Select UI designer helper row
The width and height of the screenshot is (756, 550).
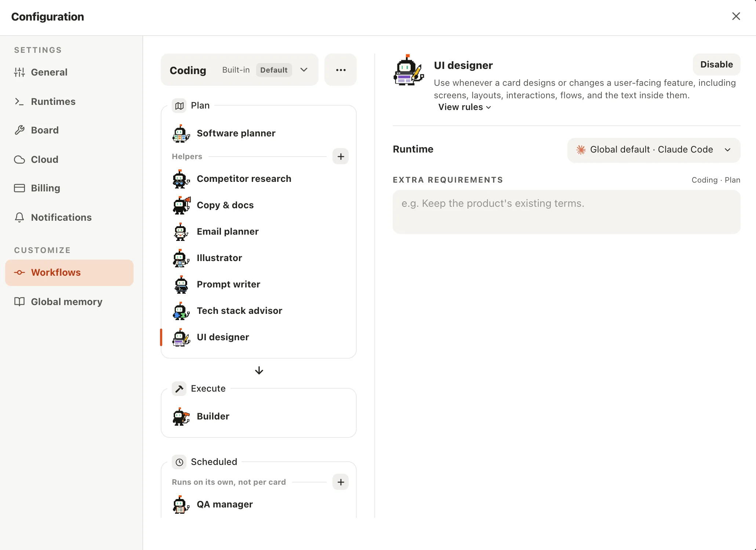tap(258, 337)
